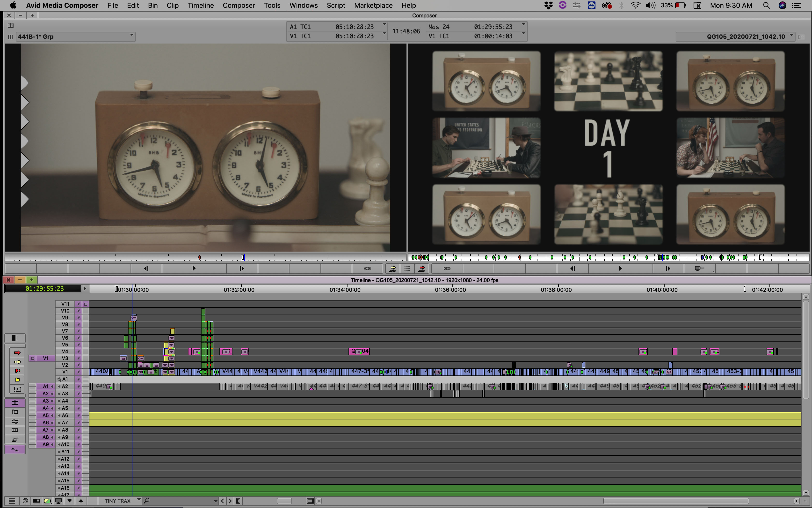Select the red Lift/Overwrite segment mode arrow

tap(17, 352)
